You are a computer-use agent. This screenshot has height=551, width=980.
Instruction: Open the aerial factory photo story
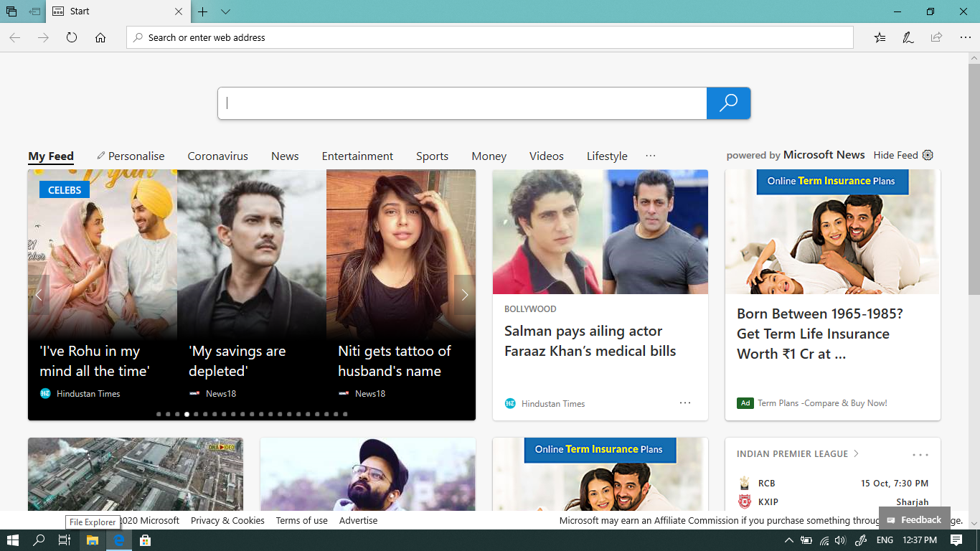(136, 474)
